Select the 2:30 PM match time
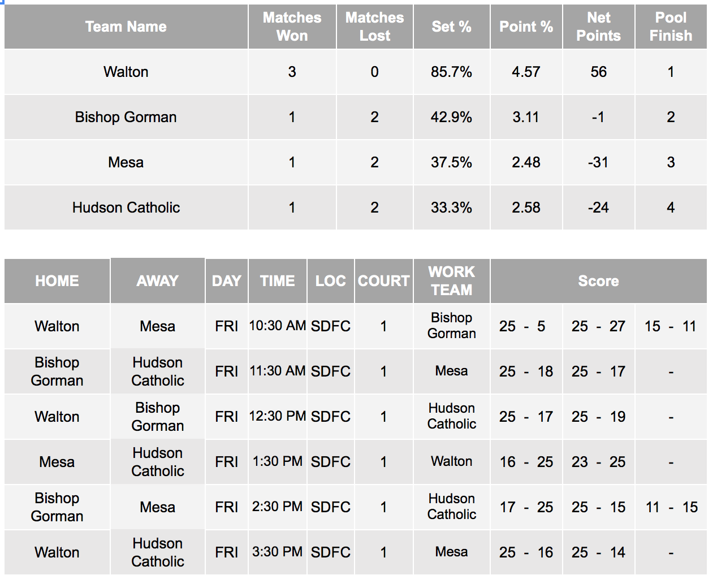This screenshot has width=717, height=588. [278, 507]
